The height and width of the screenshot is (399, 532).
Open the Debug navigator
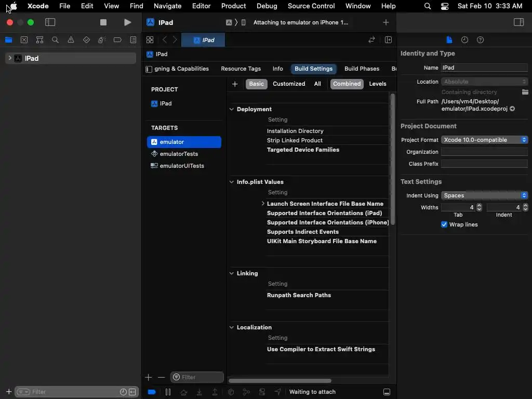[x=102, y=40]
